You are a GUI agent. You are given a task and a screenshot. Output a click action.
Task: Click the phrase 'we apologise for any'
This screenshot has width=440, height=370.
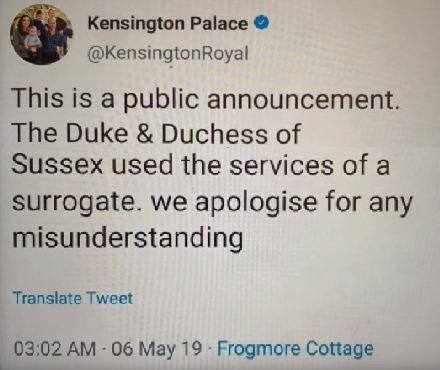pos(282,203)
